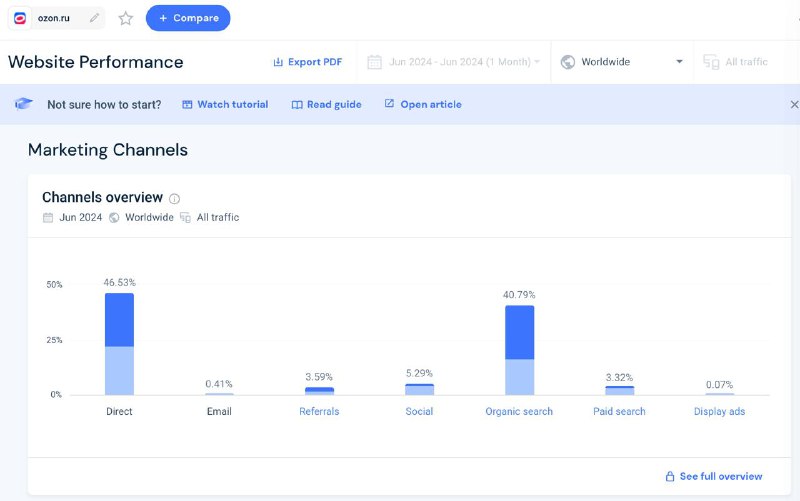The height and width of the screenshot is (501, 800).
Task: Click the globe icon beside Worldwide
Action: pyautogui.click(x=568, y=62)
